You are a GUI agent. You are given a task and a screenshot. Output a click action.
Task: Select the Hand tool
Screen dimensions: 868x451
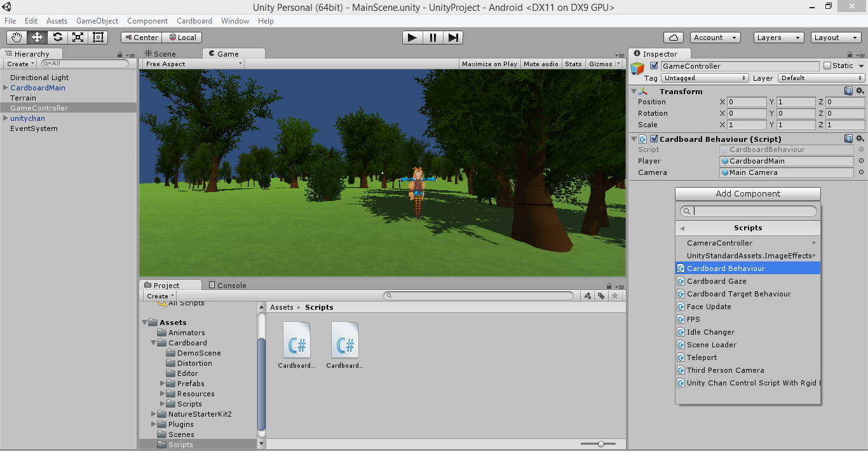tap(17, 38)
